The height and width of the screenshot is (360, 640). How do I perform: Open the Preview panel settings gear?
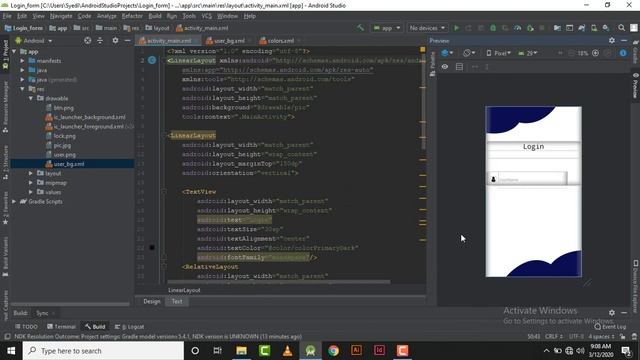click(611, 40)
